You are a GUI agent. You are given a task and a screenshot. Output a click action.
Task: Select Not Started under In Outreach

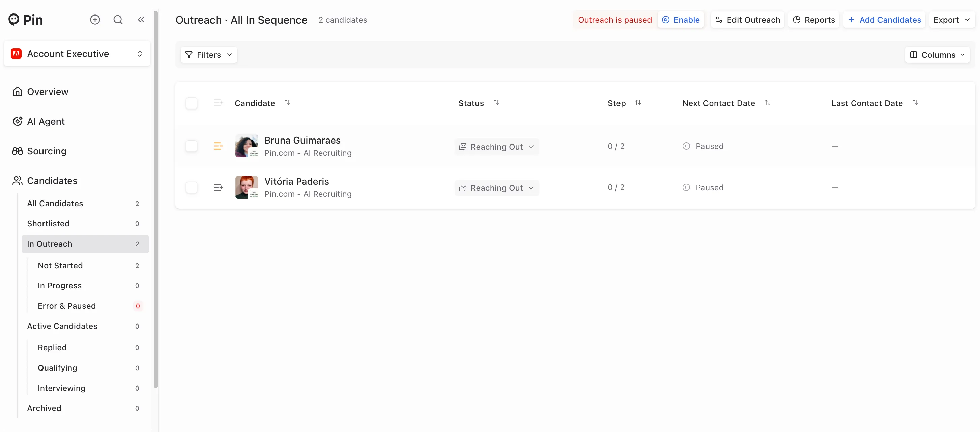60,266
